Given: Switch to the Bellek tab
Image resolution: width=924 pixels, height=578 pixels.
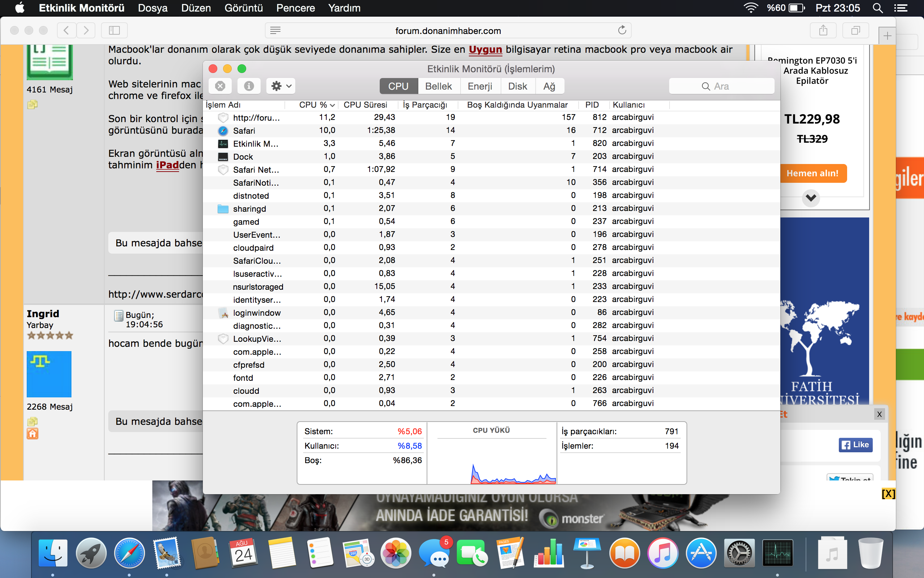Looking at the screenshot, I should (x=438, y=86).
